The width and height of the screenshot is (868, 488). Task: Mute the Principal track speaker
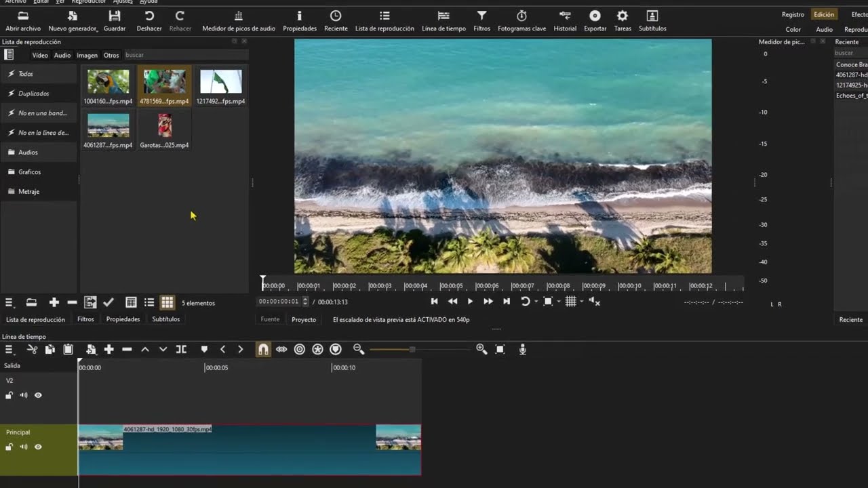pos(24,447)
